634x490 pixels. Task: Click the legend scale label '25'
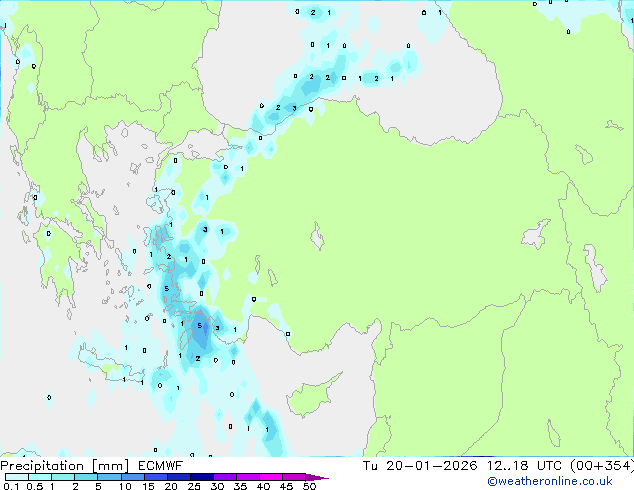(x=194, y=486)
